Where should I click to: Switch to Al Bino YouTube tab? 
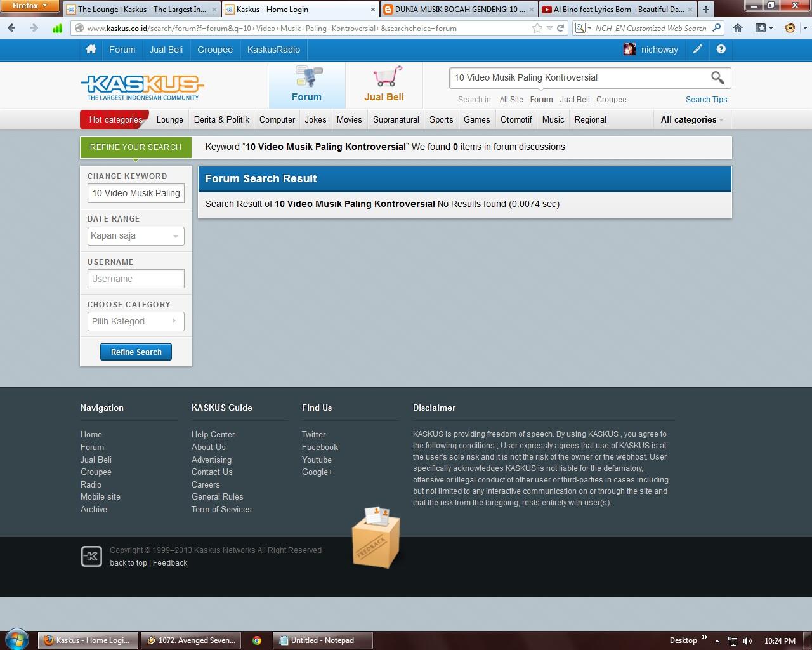(618, 10)
